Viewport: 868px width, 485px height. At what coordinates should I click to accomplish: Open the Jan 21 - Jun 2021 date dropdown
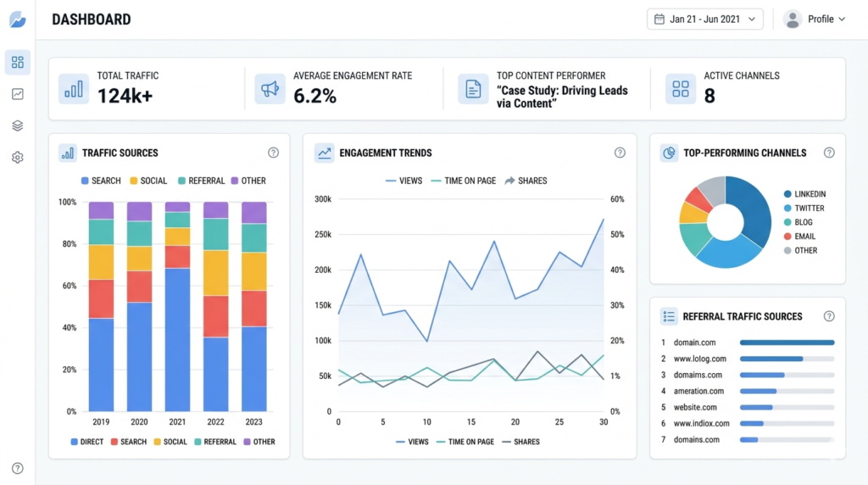(704, 19)
